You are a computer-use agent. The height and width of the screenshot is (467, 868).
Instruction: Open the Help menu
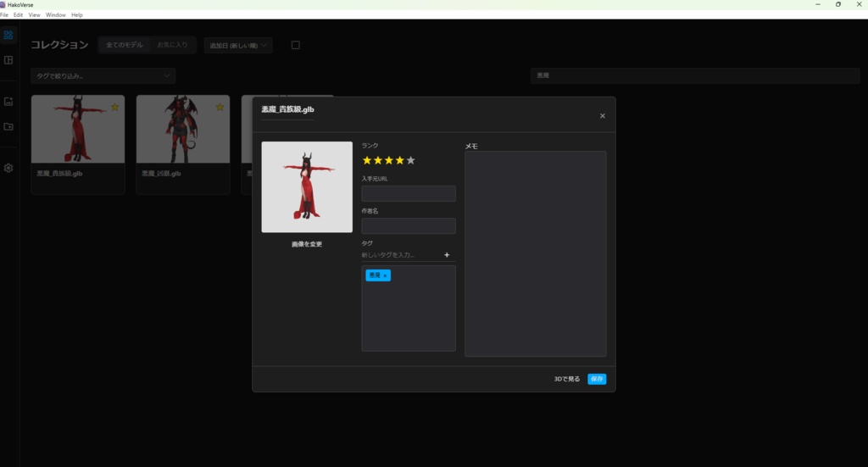click(x=77, y=15)
